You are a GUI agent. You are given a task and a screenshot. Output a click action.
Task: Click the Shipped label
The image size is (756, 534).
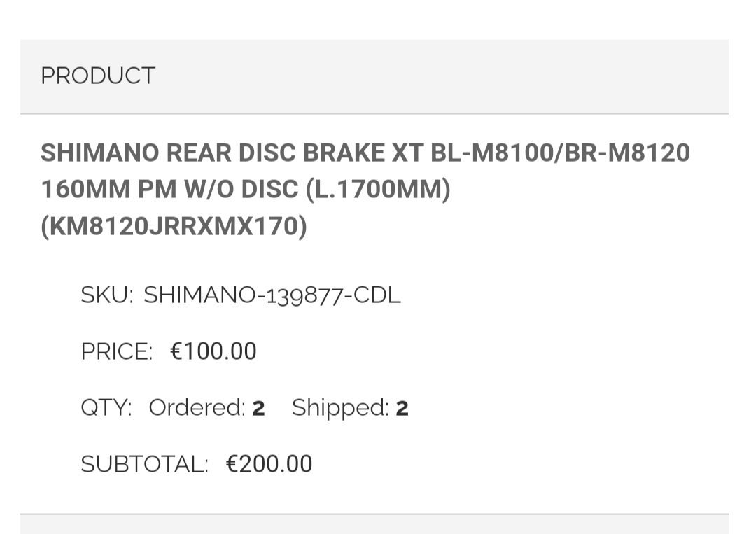[x=340, y=407]
